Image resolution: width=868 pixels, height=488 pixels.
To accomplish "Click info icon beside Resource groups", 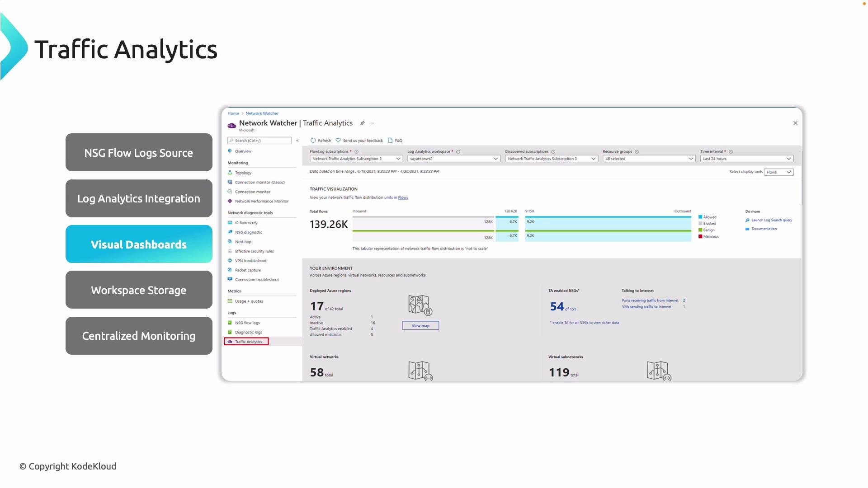I will (x=637, y=152).
